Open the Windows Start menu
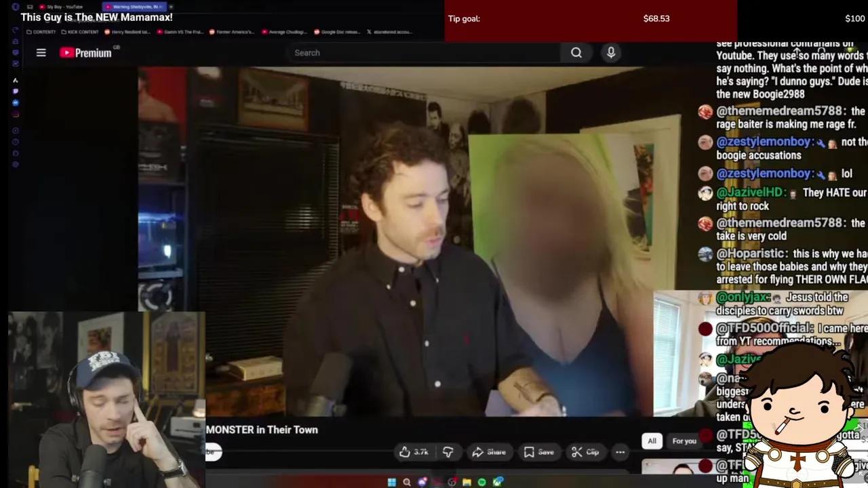Image resolution: width=868 pixels, height=488 pixels. pos(391,482)
